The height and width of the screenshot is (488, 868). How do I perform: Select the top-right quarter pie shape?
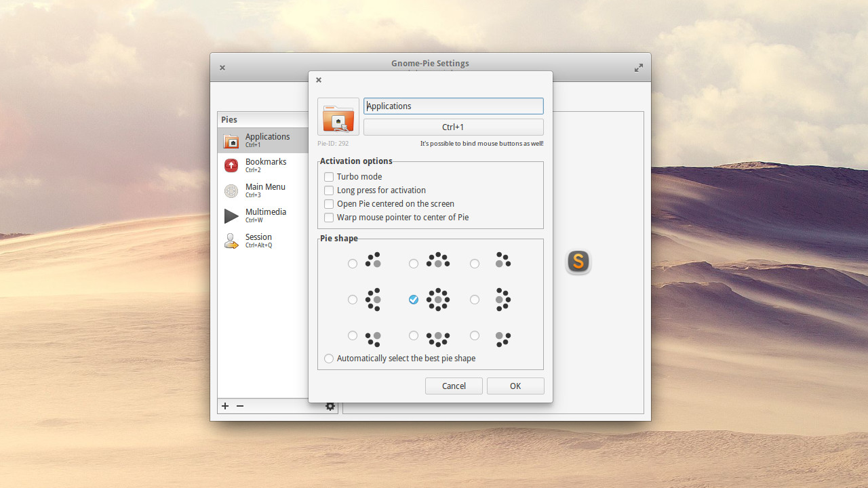click(x=475, y=264)
